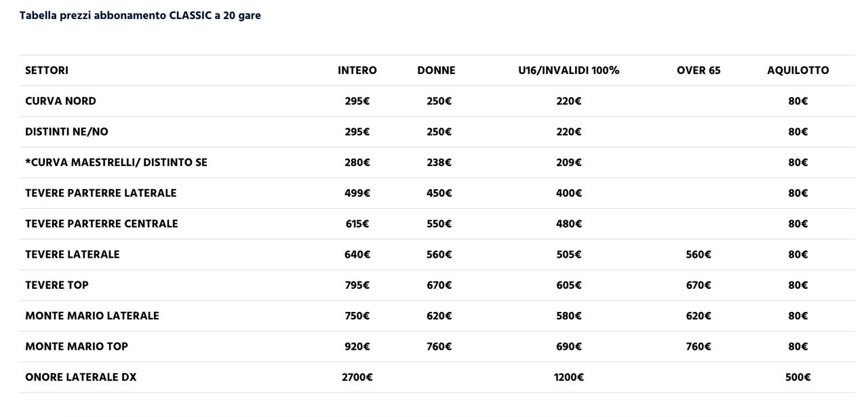Click the DONNE column header

[436, 71]
